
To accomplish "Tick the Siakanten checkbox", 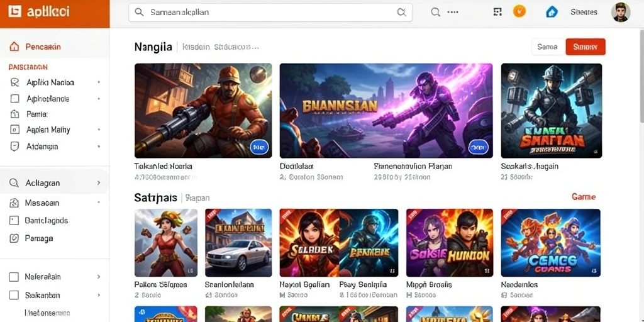I will tap(14, 295).
